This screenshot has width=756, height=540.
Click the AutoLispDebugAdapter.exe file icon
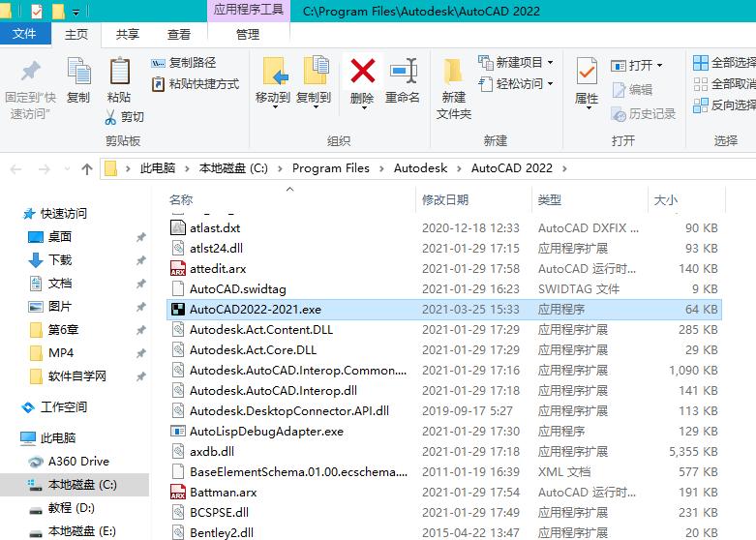pyautogui.click(x=178, y=431)
